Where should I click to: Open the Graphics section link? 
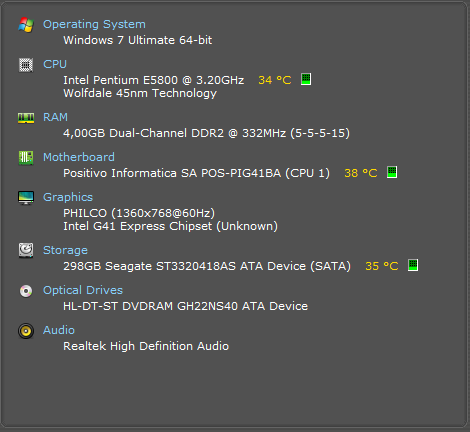tap(68, 197)
